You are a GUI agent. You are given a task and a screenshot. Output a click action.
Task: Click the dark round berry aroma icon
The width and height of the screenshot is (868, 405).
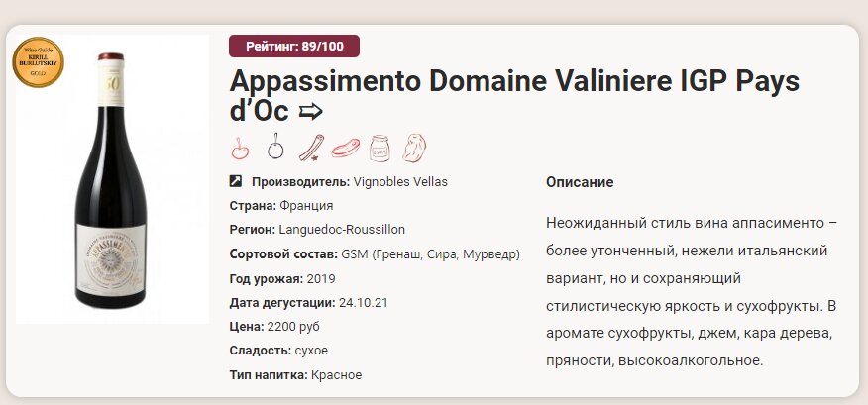tap(275, 148)
